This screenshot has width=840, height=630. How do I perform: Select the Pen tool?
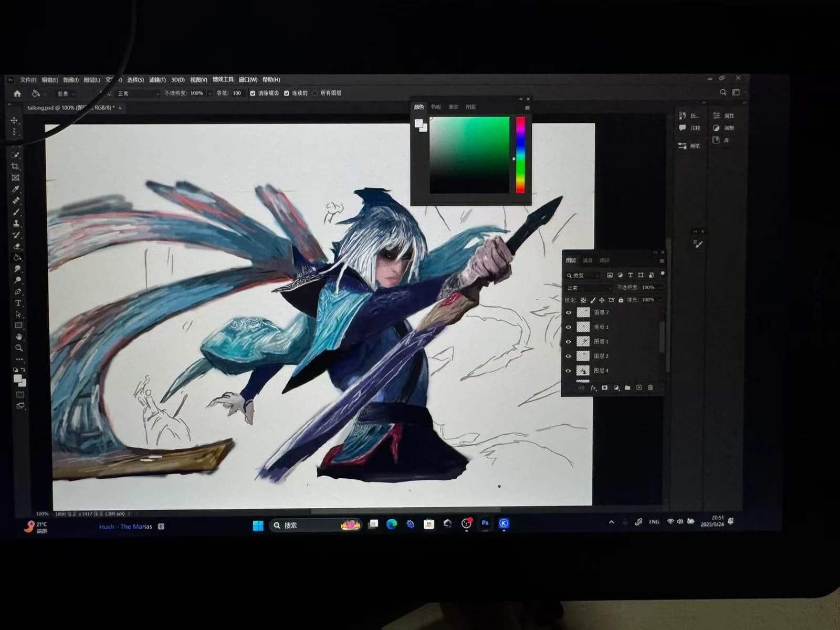(18, 291)
